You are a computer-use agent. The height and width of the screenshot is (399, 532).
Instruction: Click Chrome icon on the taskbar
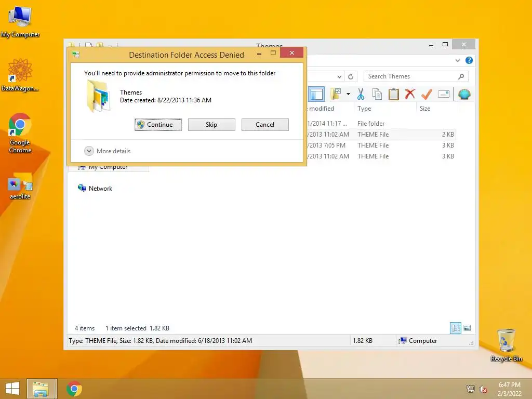[x=74, y=389]
